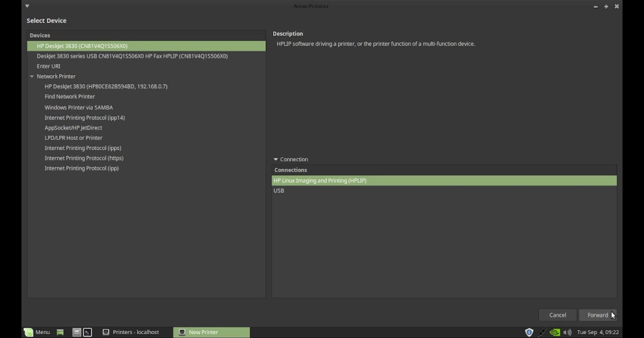Click the Devices column header
The height and width of the screenshot is (338, 644).
click(x=146, y=35)
